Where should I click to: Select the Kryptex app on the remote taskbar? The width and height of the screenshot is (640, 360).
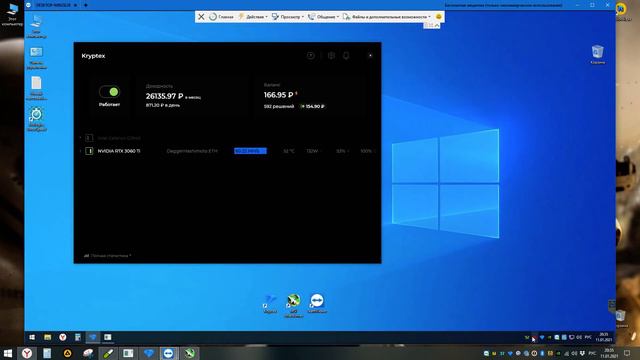click(93, 337)
